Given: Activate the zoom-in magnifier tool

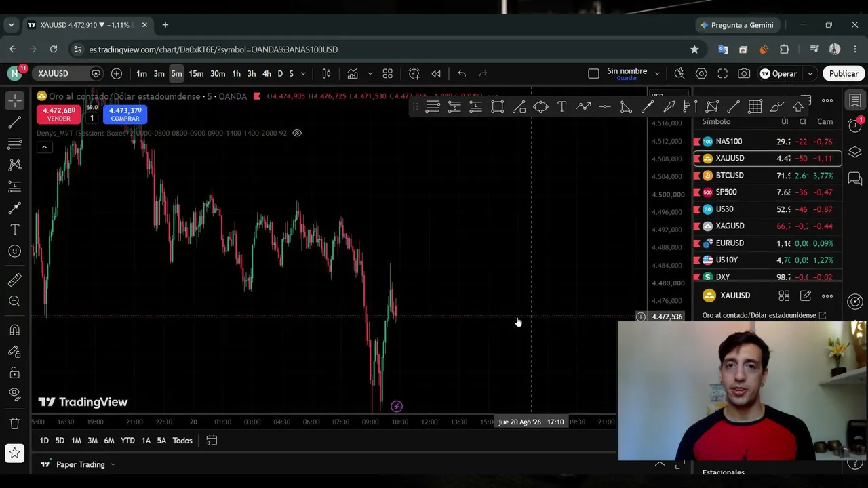Looking at the screenshot, I should (x=14, y=301).
